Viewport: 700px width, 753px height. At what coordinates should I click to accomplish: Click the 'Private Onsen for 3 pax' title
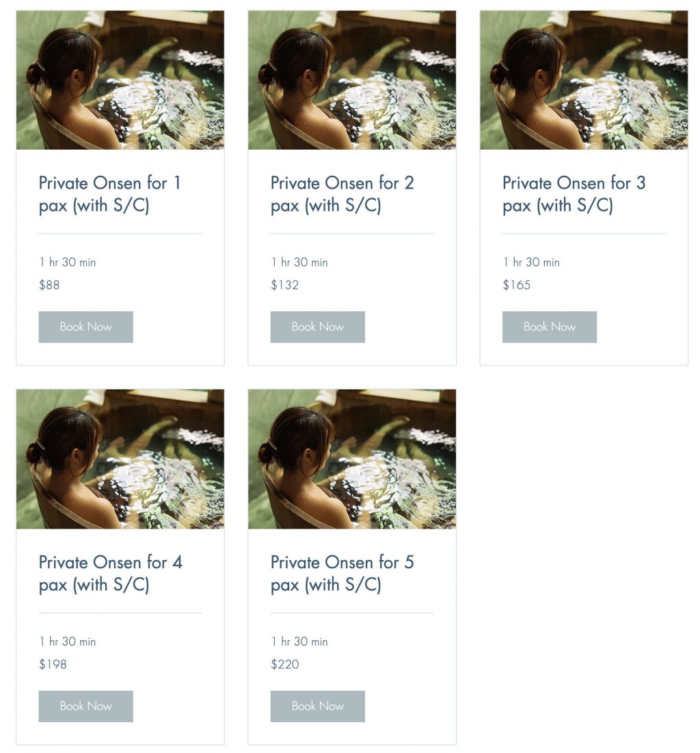tap(574, 194)
